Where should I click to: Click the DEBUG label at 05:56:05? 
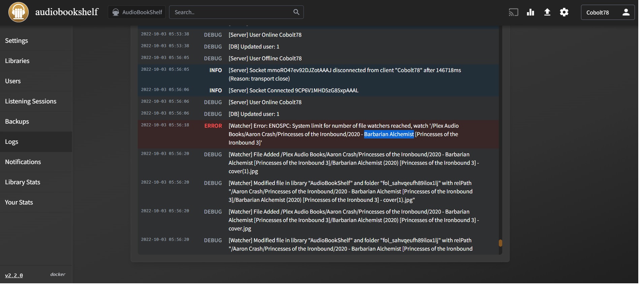[213, 58]
